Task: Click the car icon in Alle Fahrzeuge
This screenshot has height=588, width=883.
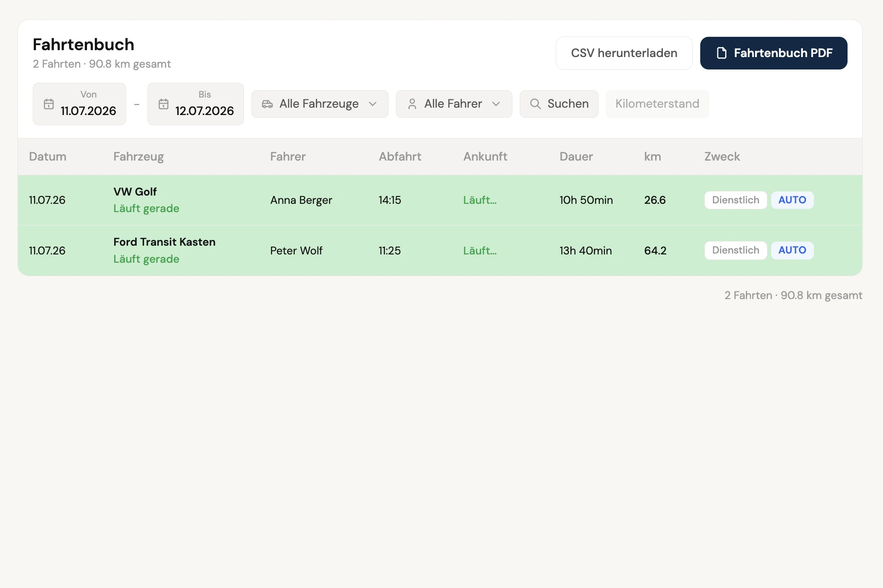Action: coord(267,104)
